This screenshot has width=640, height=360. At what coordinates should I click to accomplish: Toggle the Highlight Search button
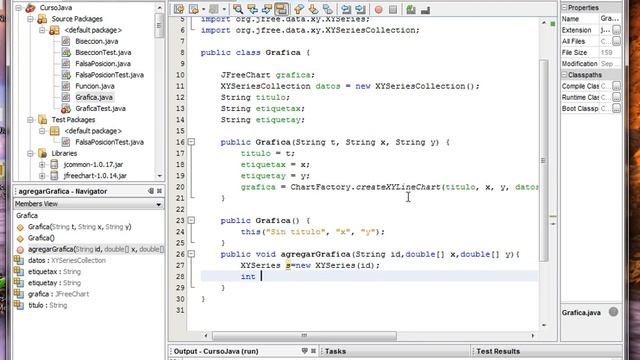(282, 9)
